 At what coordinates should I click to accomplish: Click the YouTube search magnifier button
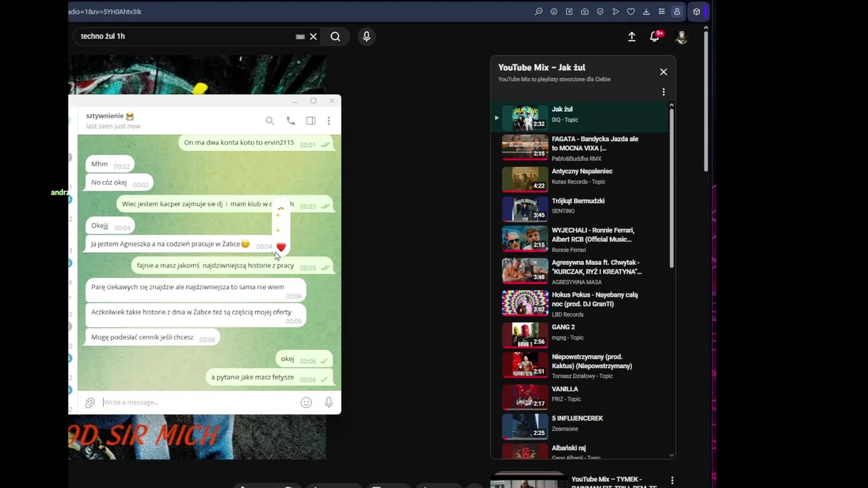click(x=335, y=37)
